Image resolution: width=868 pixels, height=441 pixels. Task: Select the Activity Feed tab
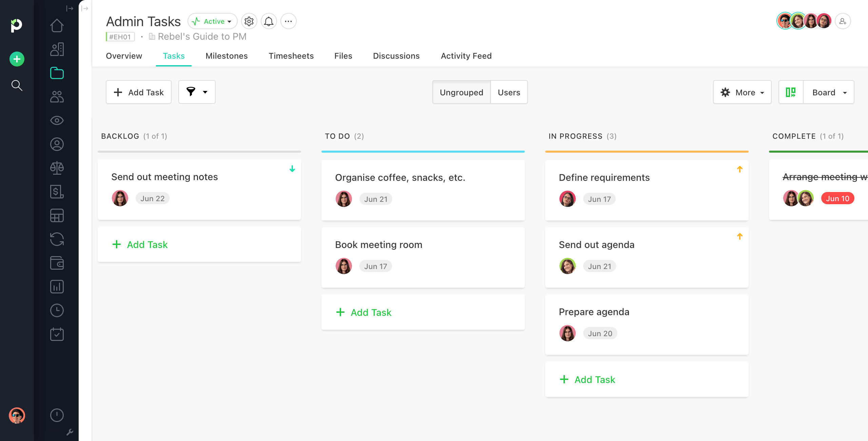pyautogui.click(x=466, y=56)
